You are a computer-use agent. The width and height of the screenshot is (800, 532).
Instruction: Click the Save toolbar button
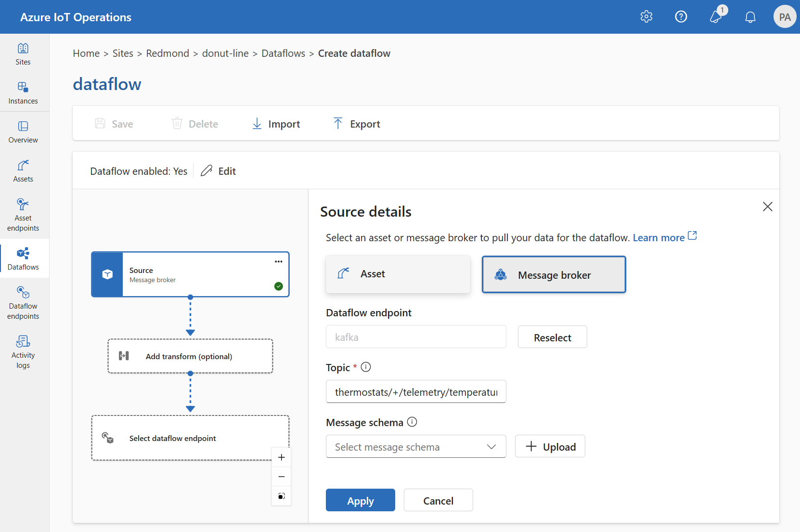pyautogui.click(x=114, y=124)
